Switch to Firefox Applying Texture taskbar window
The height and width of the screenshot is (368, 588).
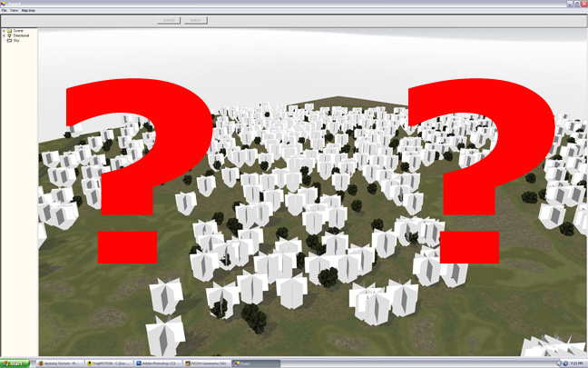(x=59, y=363)
